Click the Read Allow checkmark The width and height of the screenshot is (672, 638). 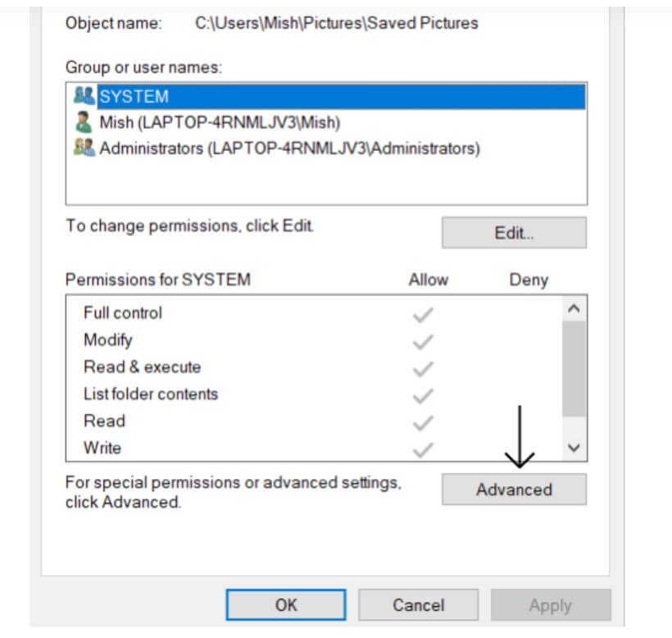coord(423,422)
